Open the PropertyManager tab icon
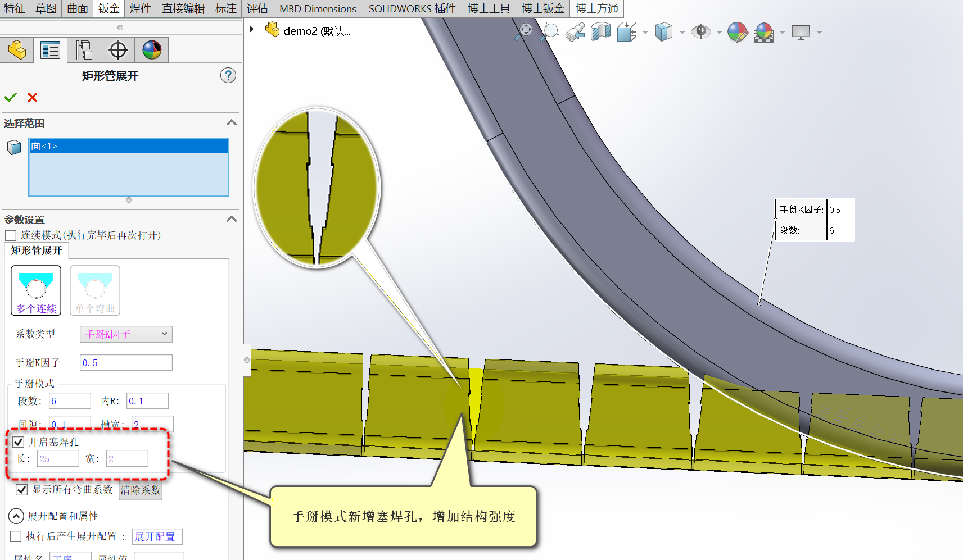This screenshot has width=963, height=560. click(51, 51)
